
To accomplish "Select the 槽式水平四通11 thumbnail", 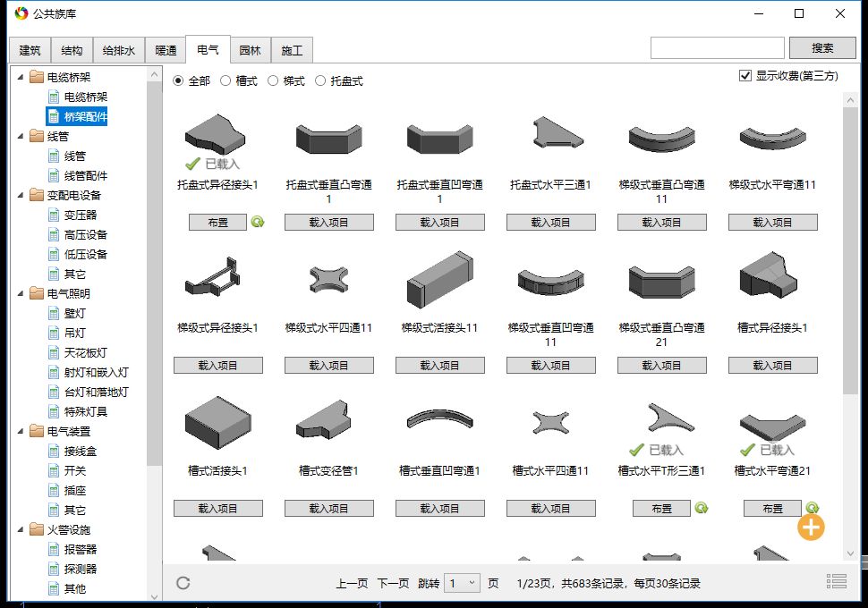I will (550, 423).
